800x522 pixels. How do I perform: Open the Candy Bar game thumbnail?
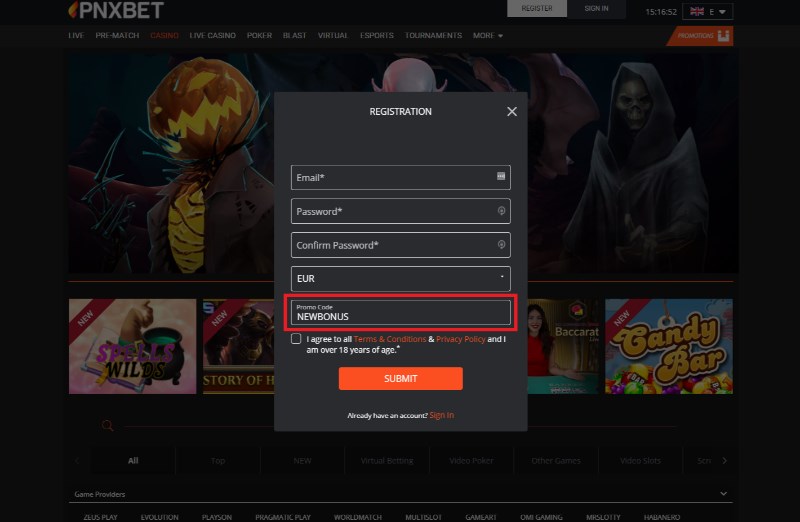tap(669, 346)
